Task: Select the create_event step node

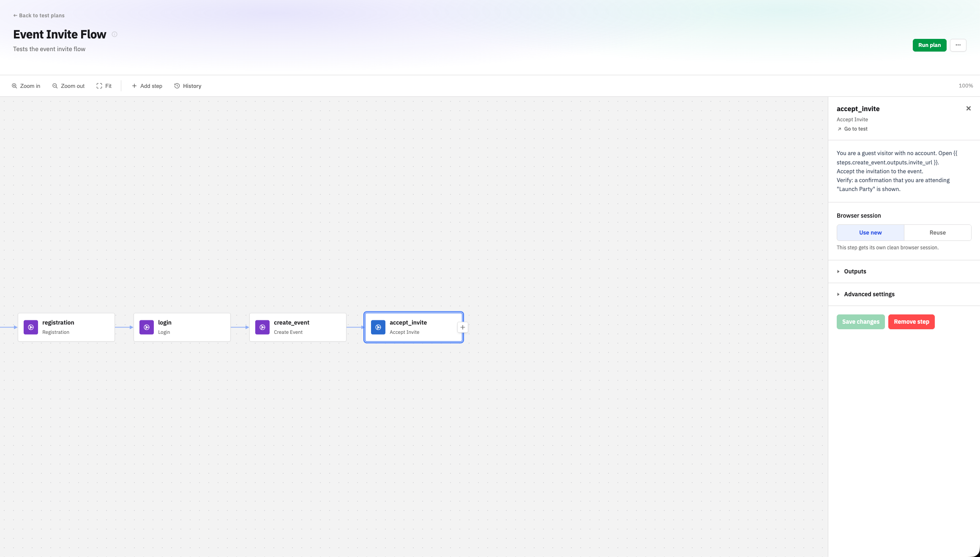Action: tap(298, 327)
